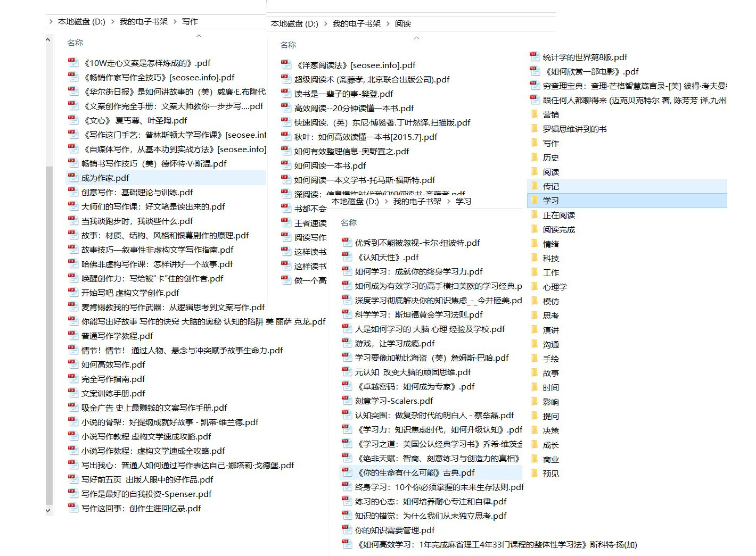Image resolution: width=756 pixels, height=556 pixels.
Task: Click PDF icon of 文案训练手册.pdf
Action: pyautogui.click(x=73, y=393)
